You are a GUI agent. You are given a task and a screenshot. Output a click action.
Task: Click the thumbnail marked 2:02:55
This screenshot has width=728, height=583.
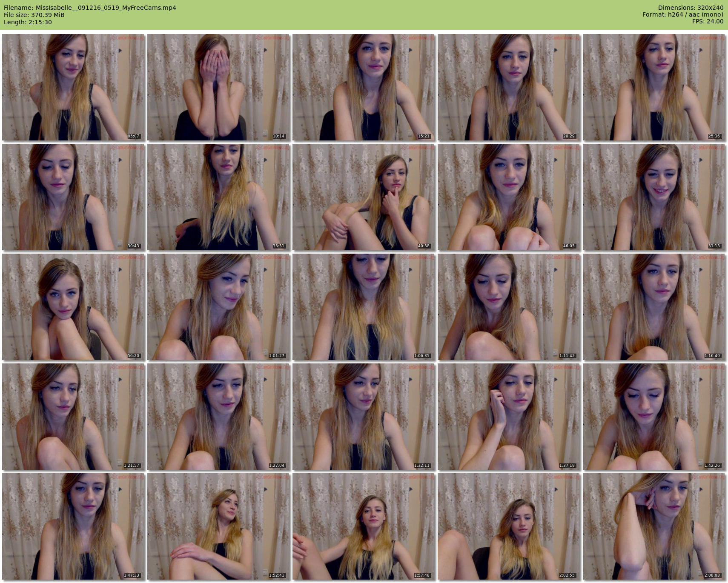coord(509,526)
